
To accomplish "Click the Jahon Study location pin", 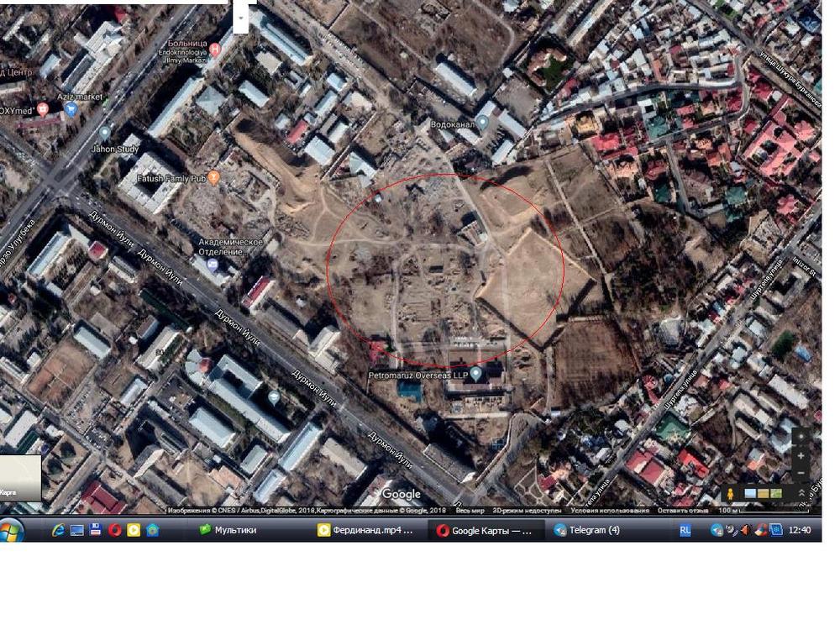I will point(104,133).
